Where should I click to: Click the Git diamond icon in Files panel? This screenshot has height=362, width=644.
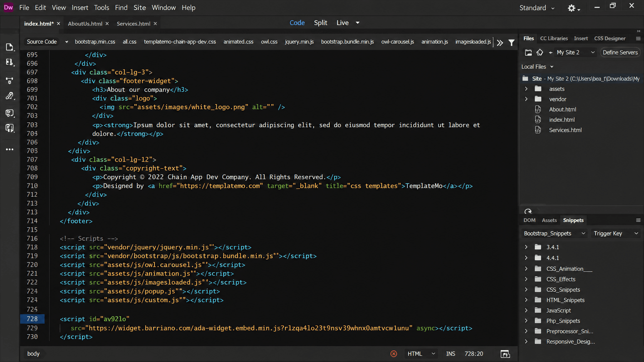point(540,52)
